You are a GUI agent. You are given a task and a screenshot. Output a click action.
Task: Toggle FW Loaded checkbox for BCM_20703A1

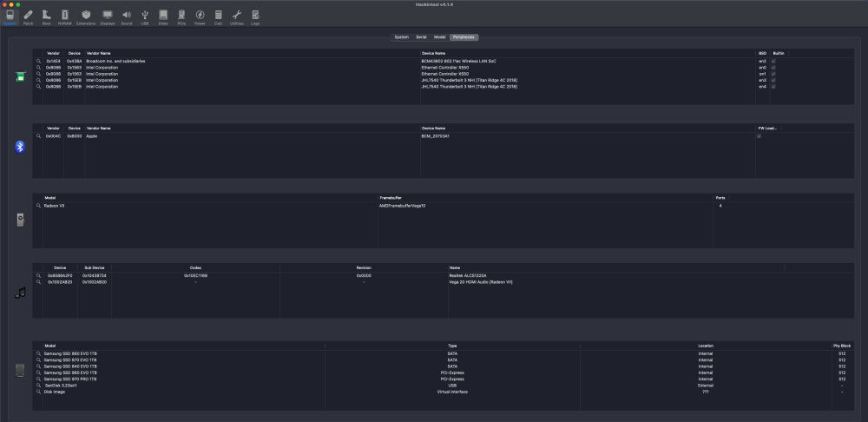pos(759,136)
